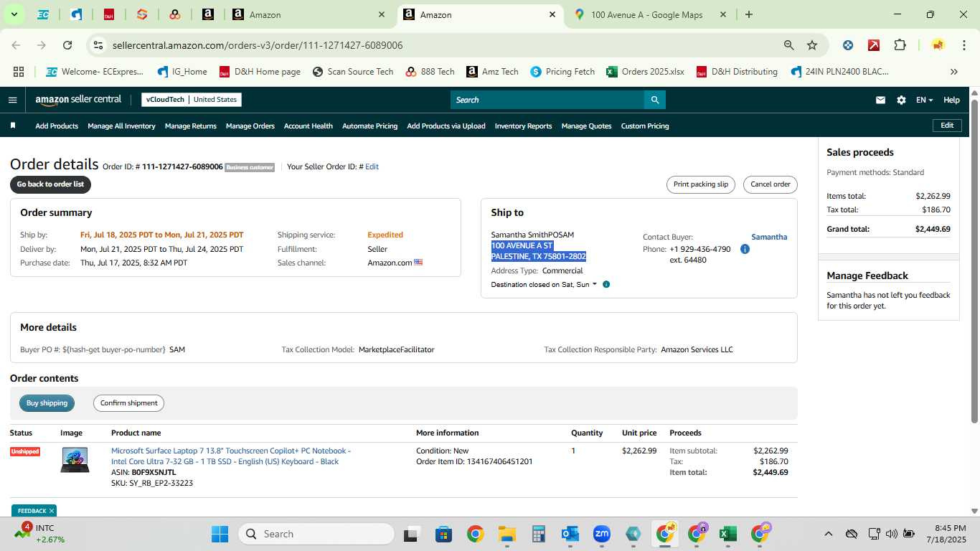Open Outlook from the taskbar
Viewport: 980px width, 551px height.
coord(570,534)
